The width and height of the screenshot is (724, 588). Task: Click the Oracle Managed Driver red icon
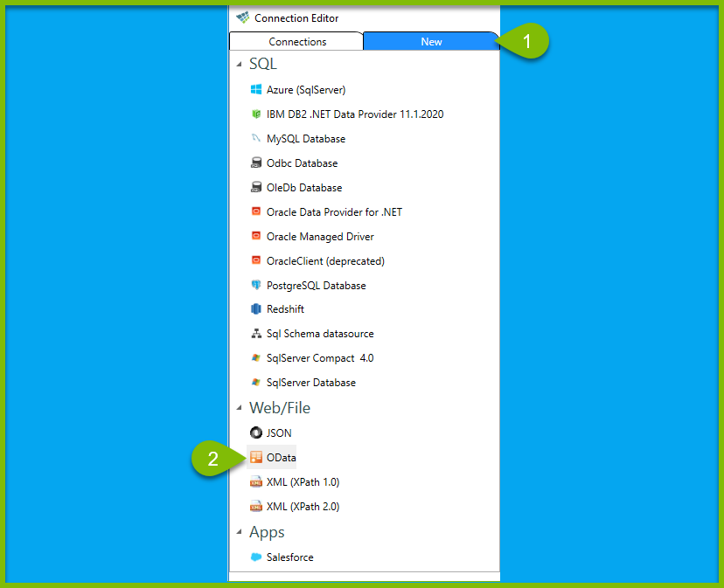click(x=256, y=236)
